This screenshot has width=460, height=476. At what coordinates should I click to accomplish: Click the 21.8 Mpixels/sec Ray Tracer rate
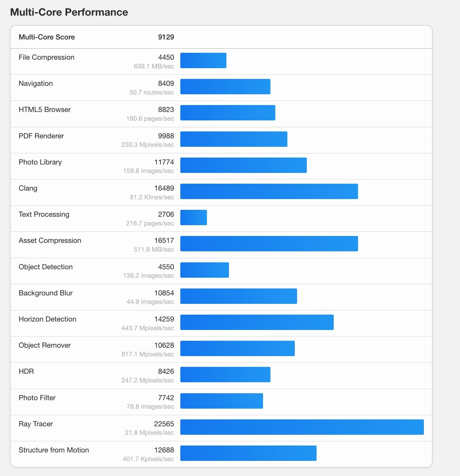pyautogui.click(x=149, y=432)
